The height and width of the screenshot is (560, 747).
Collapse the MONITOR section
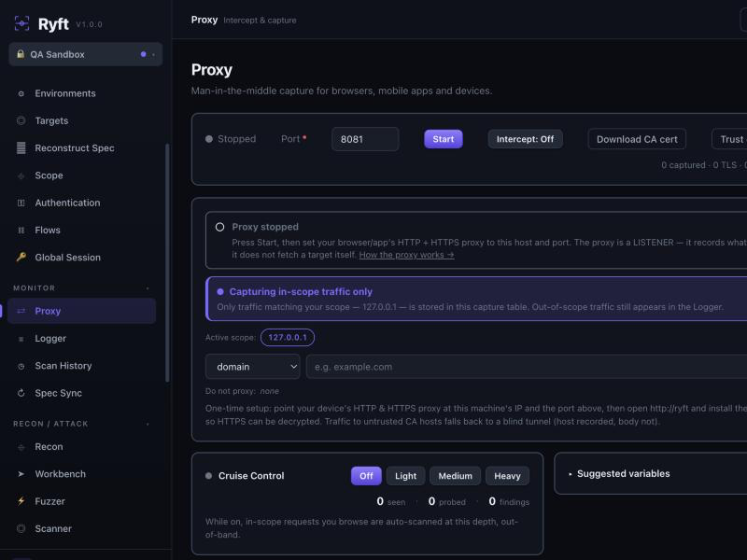pyautogui.click(x=81, y=288)
